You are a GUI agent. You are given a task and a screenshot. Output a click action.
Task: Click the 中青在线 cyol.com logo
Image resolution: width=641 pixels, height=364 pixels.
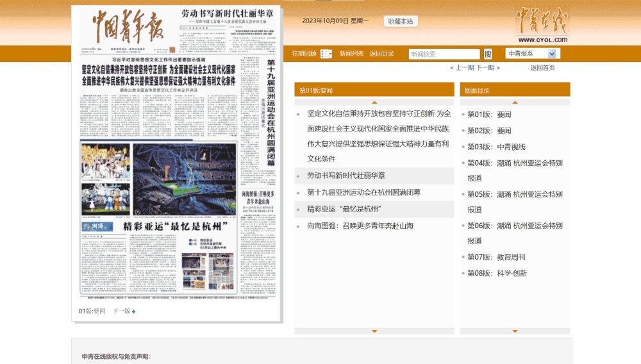(542, 24)
